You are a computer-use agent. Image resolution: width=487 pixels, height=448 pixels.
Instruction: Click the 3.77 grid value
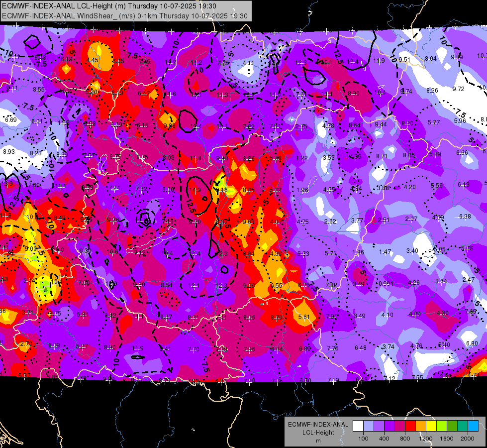point(357,220)
